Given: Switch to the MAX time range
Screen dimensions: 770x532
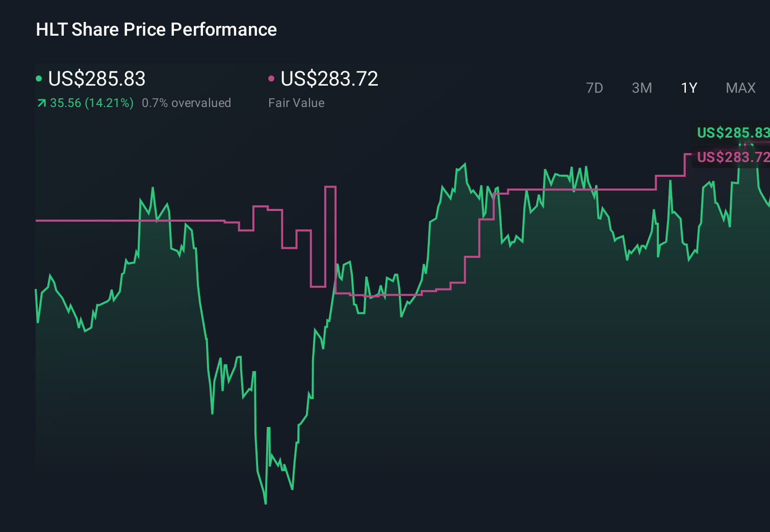Looking at the screenshot, I should click(740, 88).
